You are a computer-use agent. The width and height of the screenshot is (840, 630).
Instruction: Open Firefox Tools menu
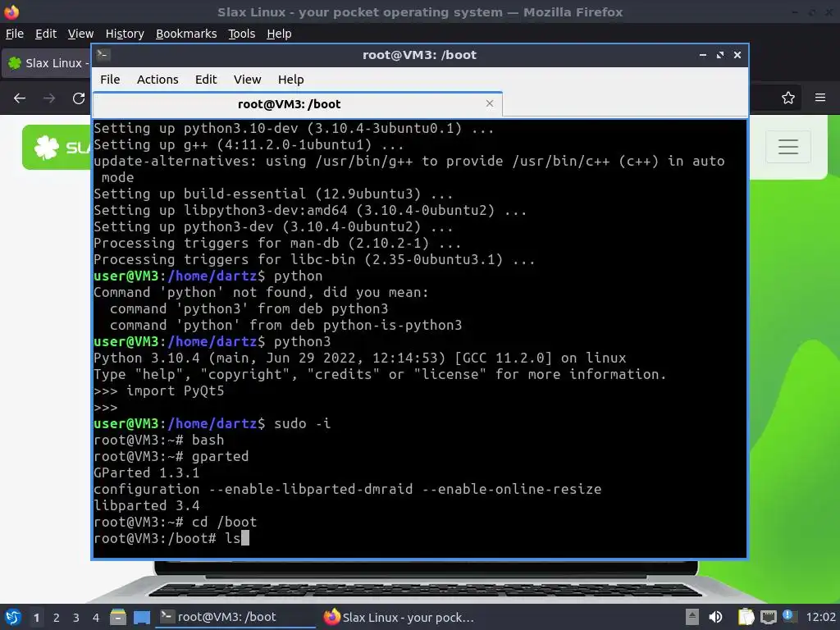(x=242, y=34)
